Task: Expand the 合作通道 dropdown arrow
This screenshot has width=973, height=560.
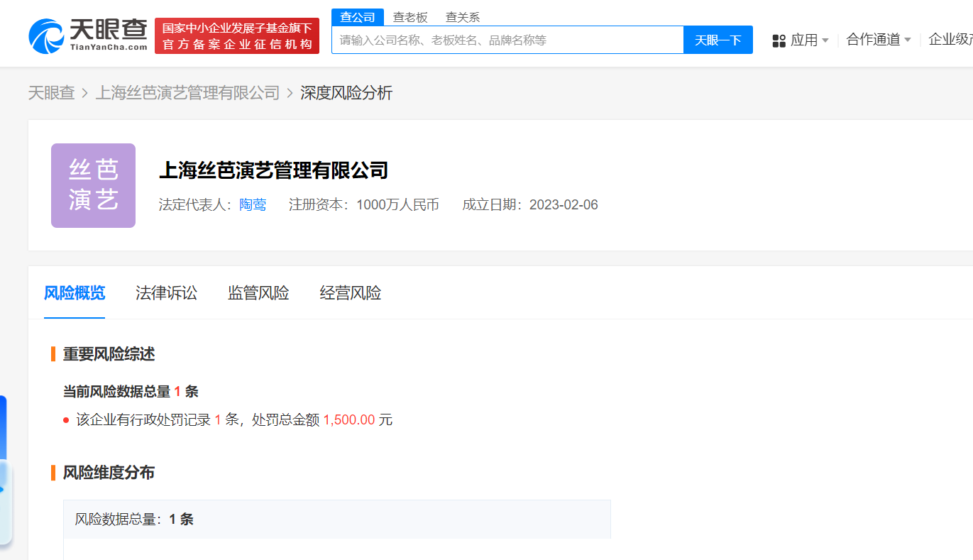Action: (x=908, y=40)
